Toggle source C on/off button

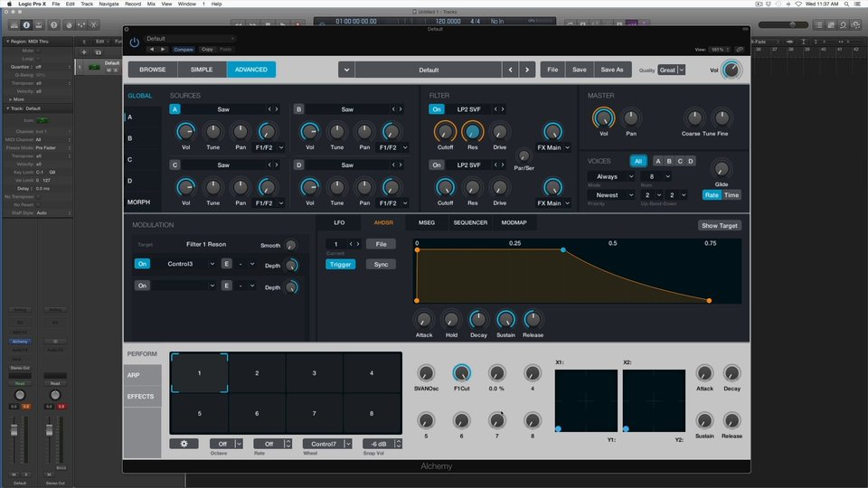click(x=175, y=164)
